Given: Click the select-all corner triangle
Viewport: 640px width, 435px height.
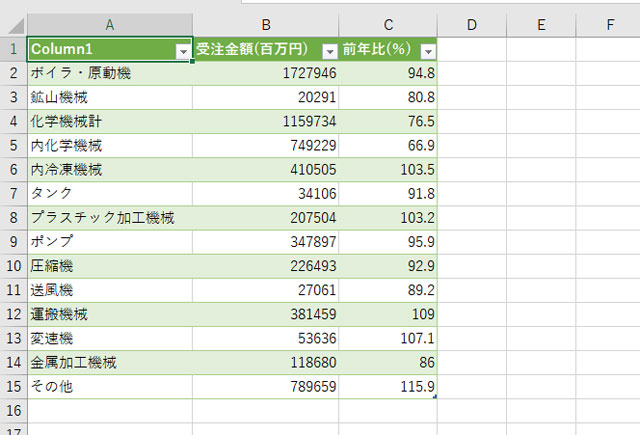Looking at the screenshot, I should click(13, 23).
